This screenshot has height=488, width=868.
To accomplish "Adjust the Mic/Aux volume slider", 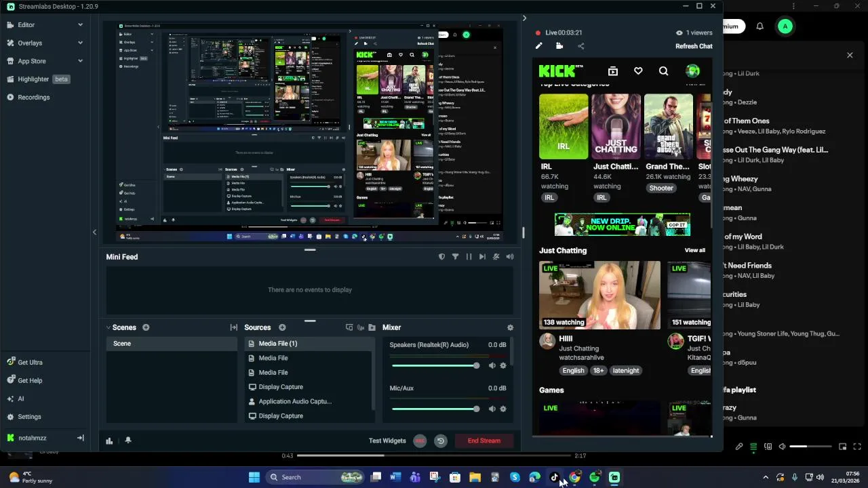I will pyautogui.click(x=435, y=409).
